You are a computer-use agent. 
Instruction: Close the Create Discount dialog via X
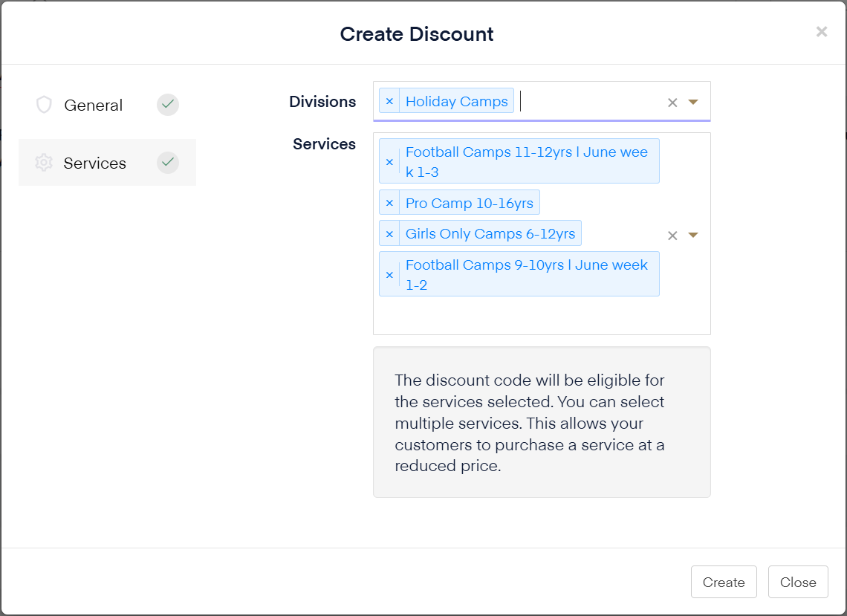[x=821, y=31]
